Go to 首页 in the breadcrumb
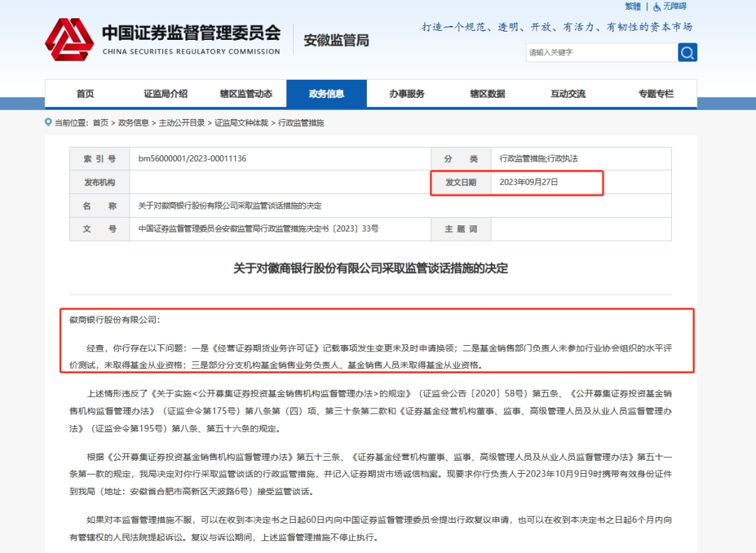756x553 pixels. tap(100, 123)
